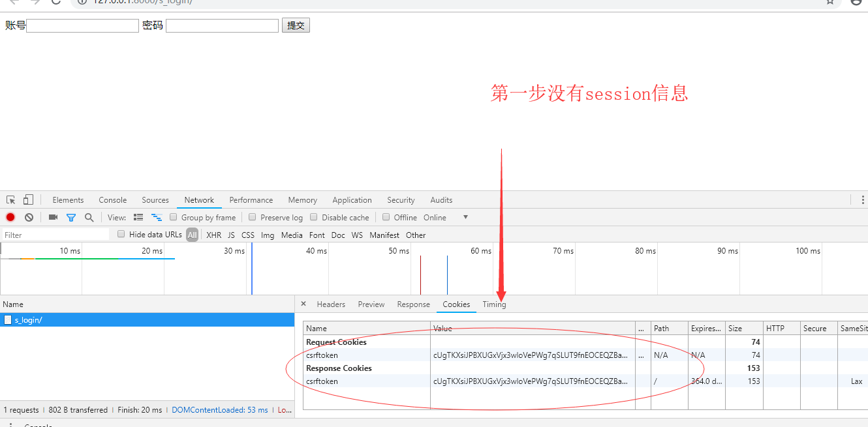Screen dimensions: 868x427
Task: Switch to the Sources tab
Action: pos(155,200)
